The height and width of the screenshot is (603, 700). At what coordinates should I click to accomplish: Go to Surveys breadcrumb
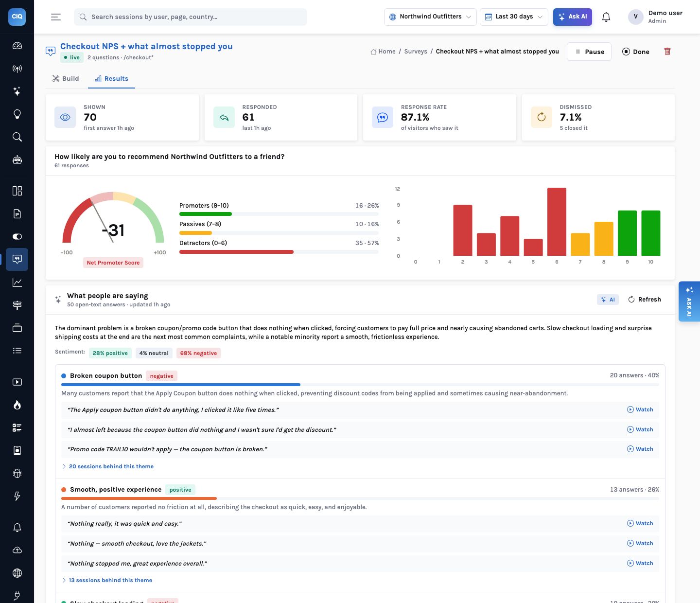pos(416,52)
